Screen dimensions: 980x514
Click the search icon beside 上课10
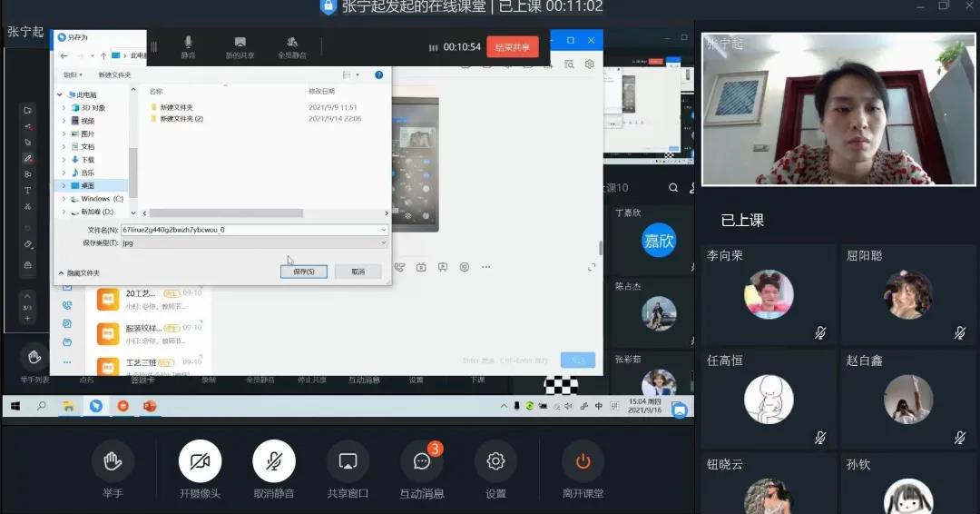pos(673,188)
